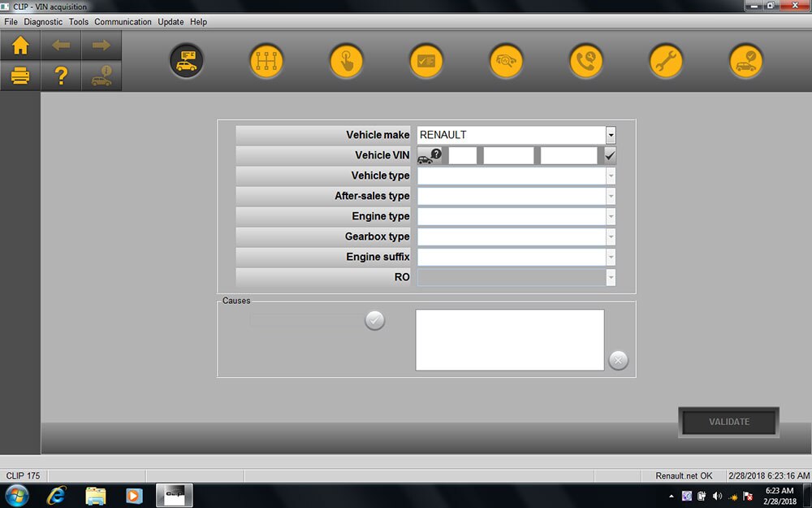Click the first Vehicle VIN input field
The width and height of the screenshot is (812, 508).
click(x=463, y=155)
